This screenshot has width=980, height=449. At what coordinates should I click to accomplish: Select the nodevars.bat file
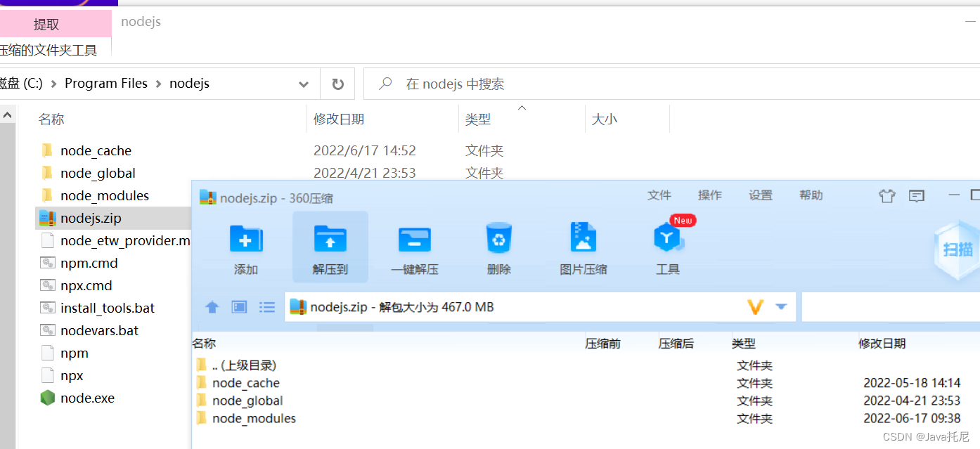99,330
